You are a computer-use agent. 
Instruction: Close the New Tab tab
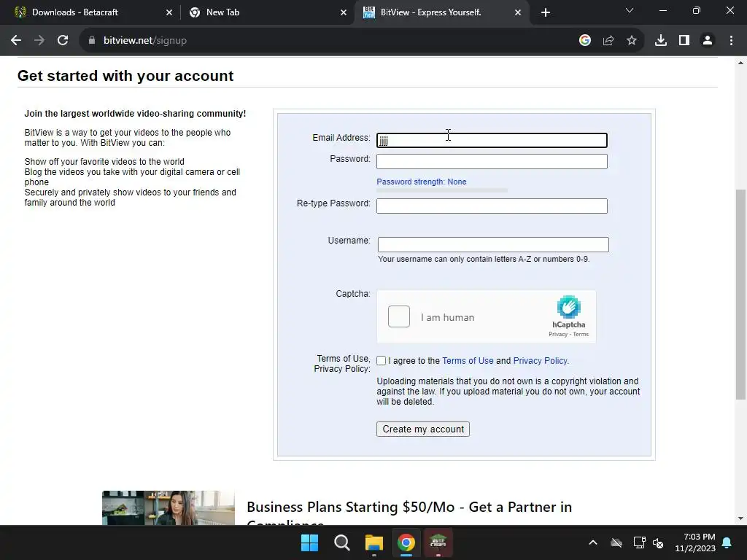[344, 12]
